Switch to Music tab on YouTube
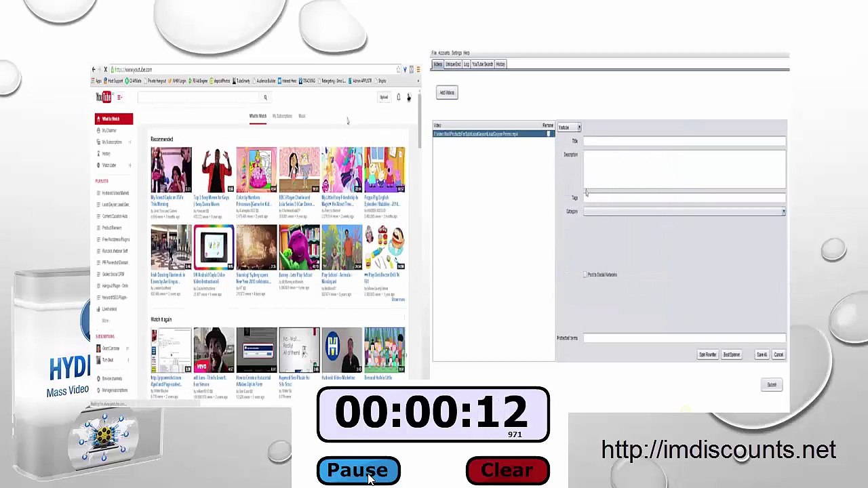This screenshot has width=868, height=488. [x=302, y=117]
